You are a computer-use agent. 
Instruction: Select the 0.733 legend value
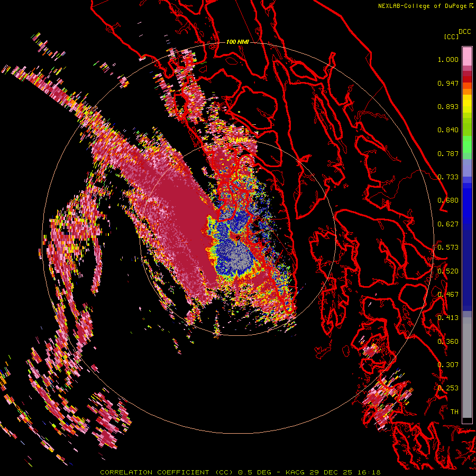coord(448,177)
